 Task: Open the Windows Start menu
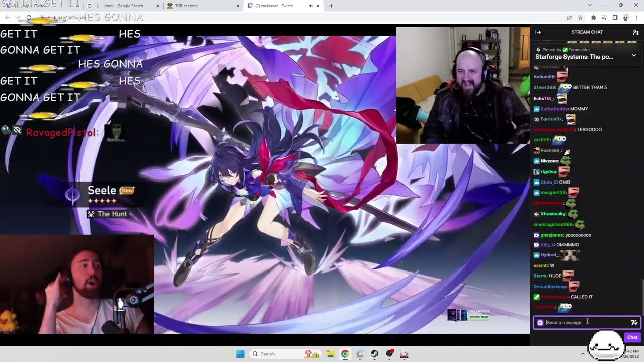(x=240, y=354)
